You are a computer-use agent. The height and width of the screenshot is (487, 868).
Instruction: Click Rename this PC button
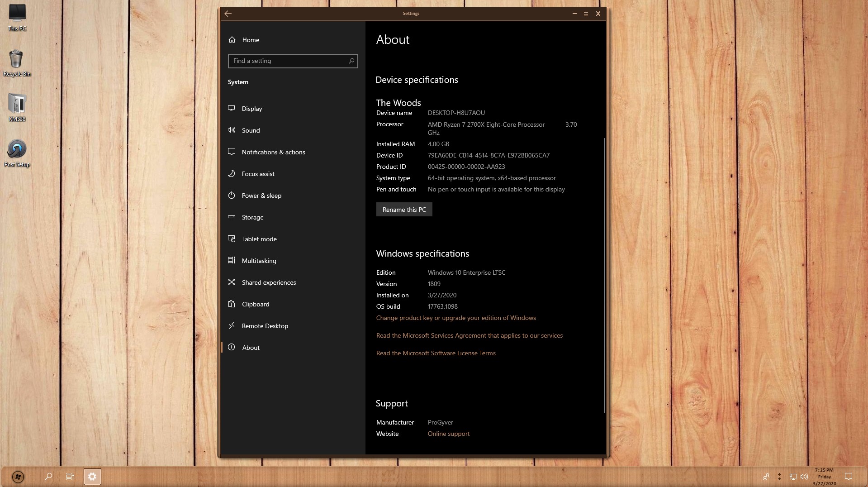[x=404, y=210]
